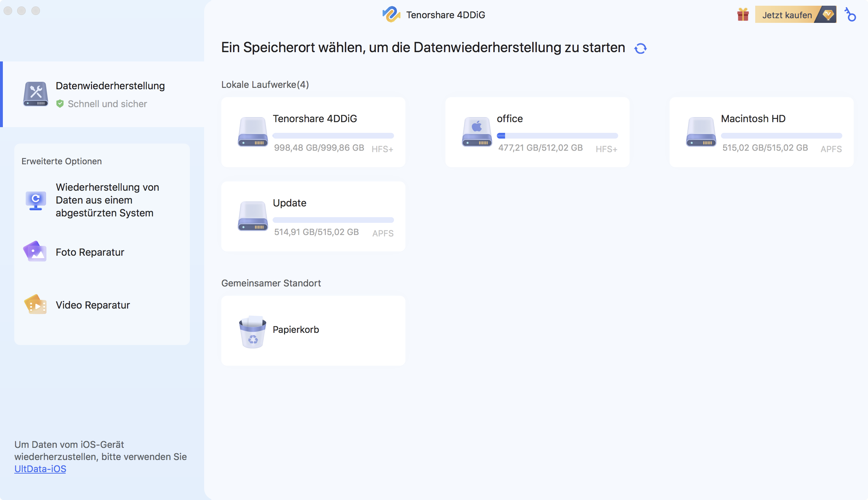
Task: Click the Update drive usage bar
Action: pyautogui.click(x=333, y=220)
